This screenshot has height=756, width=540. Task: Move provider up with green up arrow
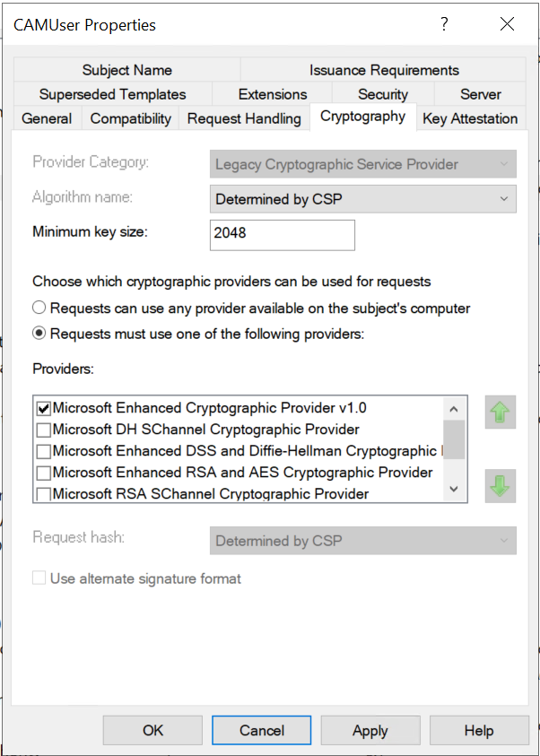tap(501, 413)
